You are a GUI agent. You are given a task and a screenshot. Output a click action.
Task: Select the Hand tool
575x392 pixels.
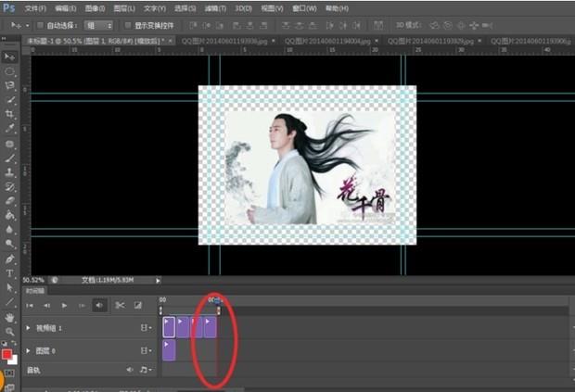(9, 317)
